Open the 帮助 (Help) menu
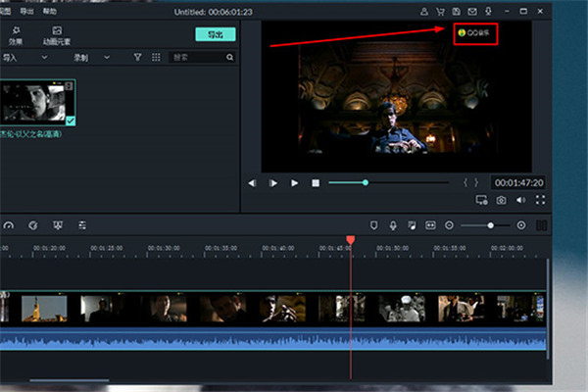 click(50, 11)
